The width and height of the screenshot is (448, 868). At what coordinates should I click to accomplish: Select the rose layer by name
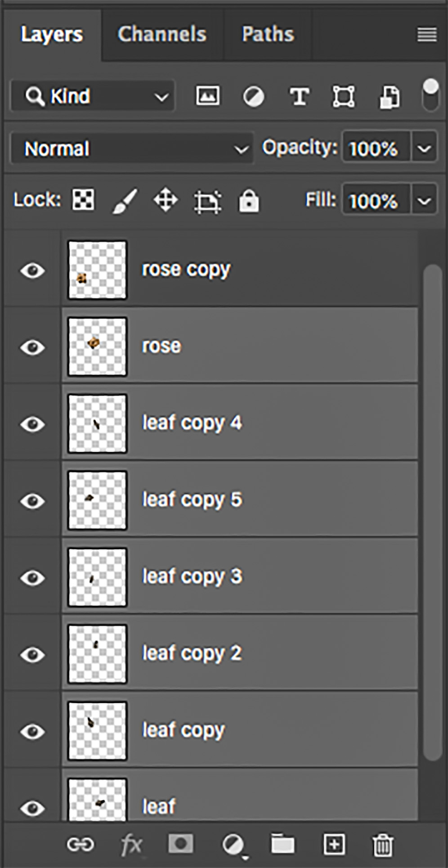click(161, 346)
